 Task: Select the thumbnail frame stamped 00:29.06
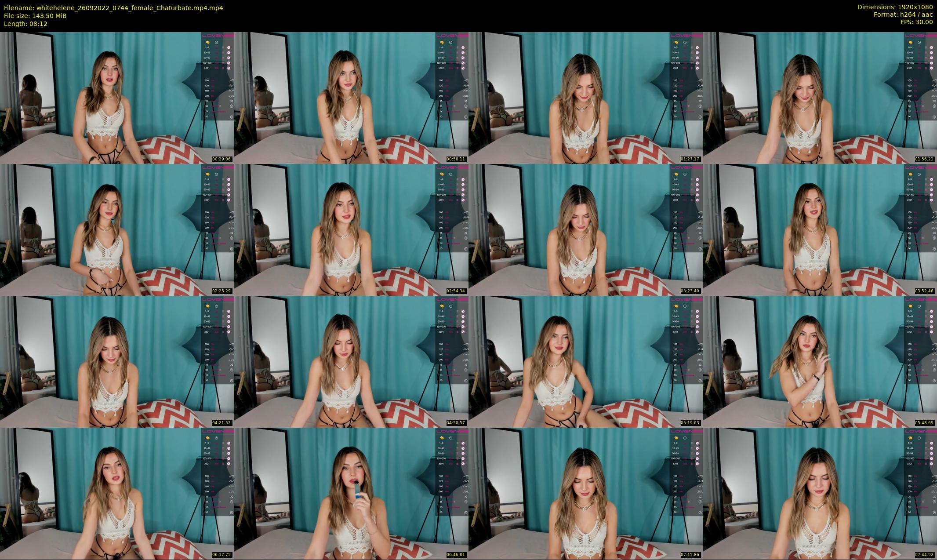tap(117, 98)
